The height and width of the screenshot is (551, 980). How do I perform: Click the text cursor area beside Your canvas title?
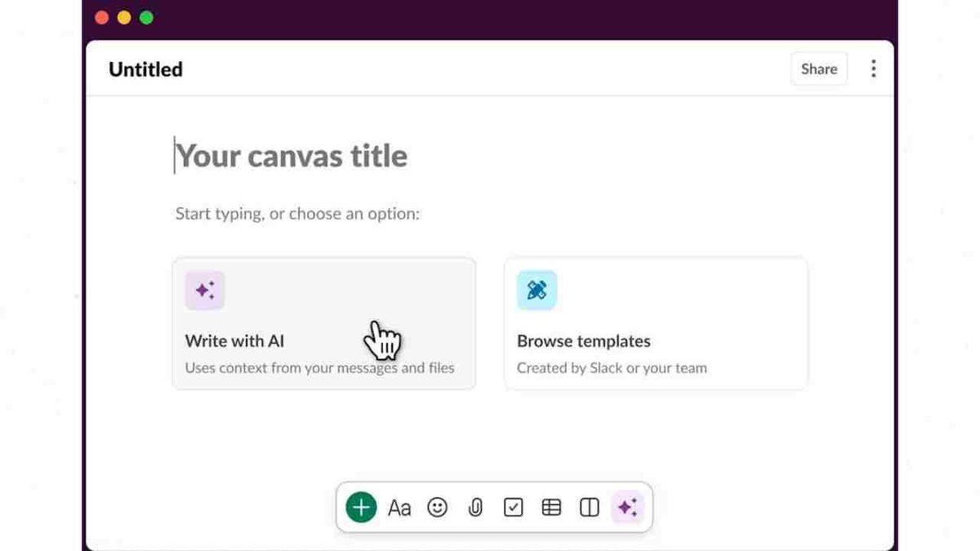coord(175,155)
